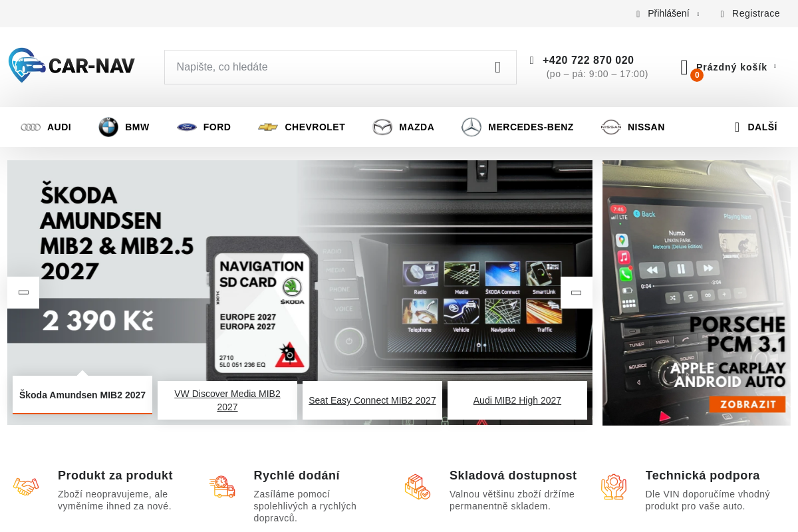This screenshot has height=532, width=798.
Task: Select Škoda Amundsen MIB2 2027 slide tab
Action: click(x=82, y=395)
